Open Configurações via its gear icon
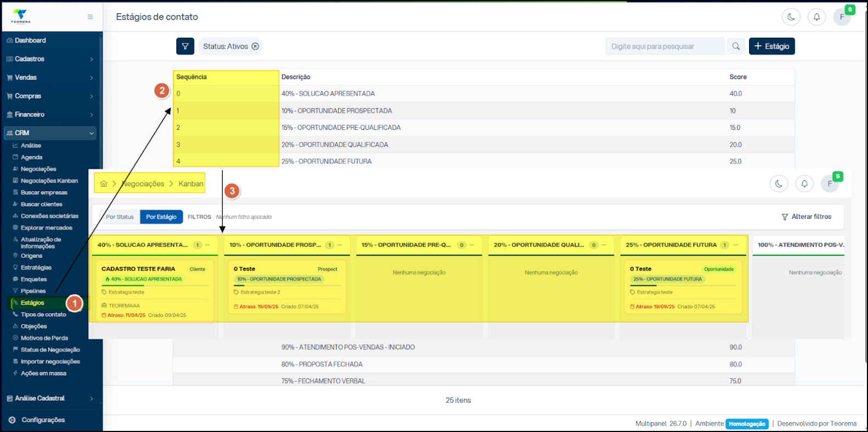Viewport: 868px width, 432px height. click(x=12, y=420)
